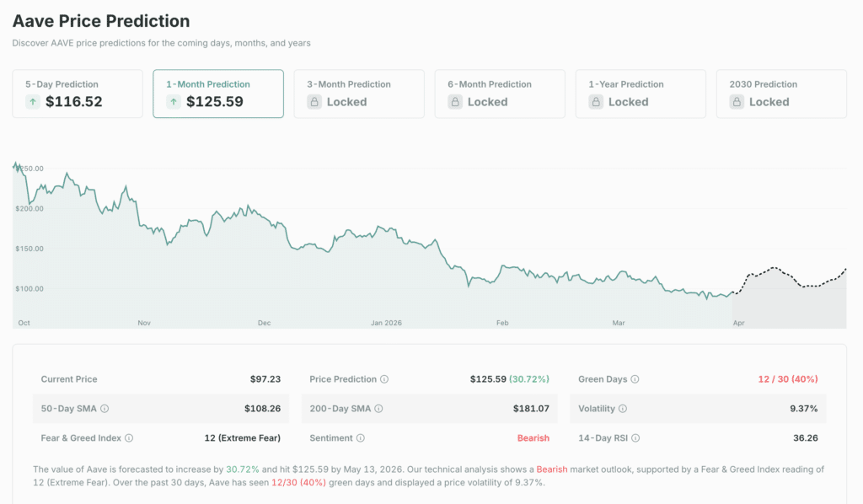
Task: Click the info icon beside Price Prediction
Action: 385,379
